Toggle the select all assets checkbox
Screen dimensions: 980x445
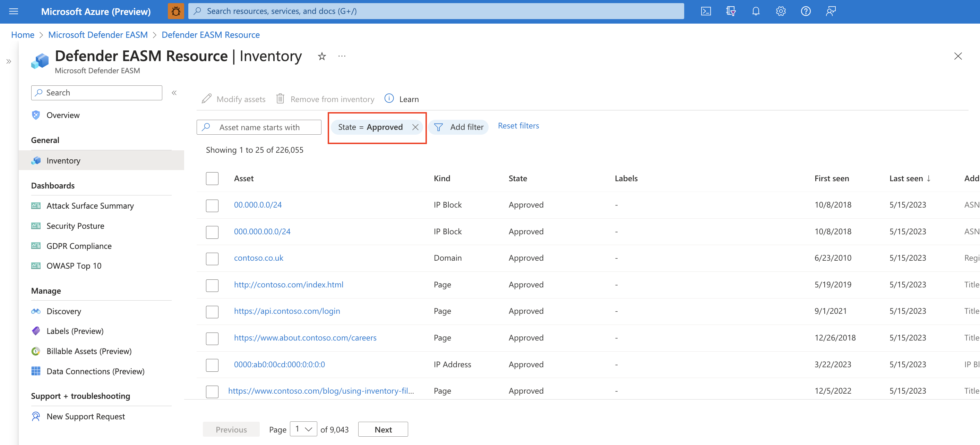click(212, 178)
